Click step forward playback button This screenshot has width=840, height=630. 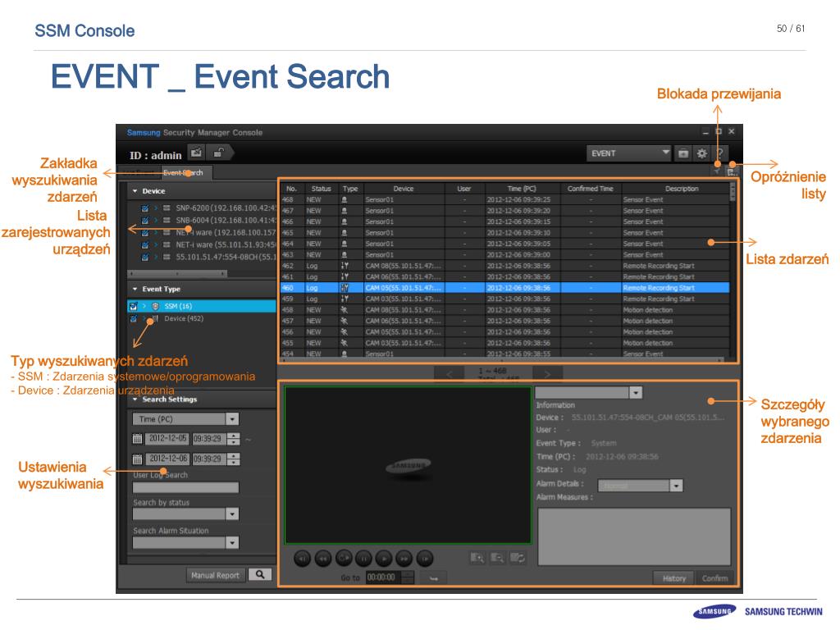point(424,558)
